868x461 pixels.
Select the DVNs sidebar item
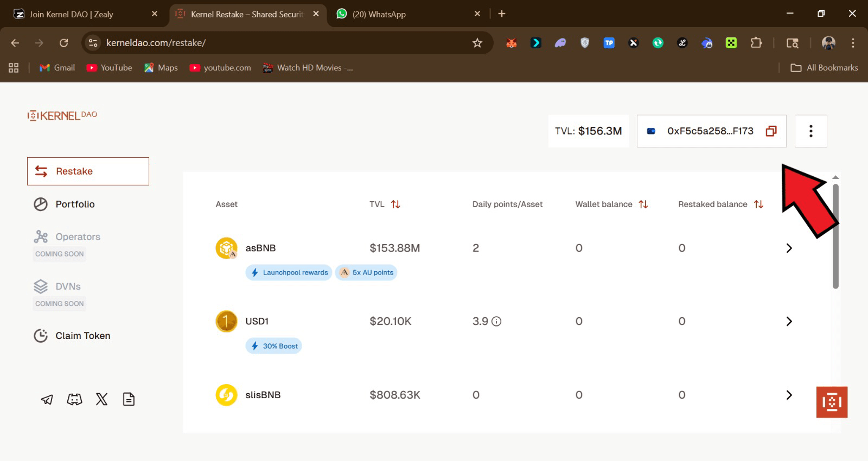click(x=57, y=286)
